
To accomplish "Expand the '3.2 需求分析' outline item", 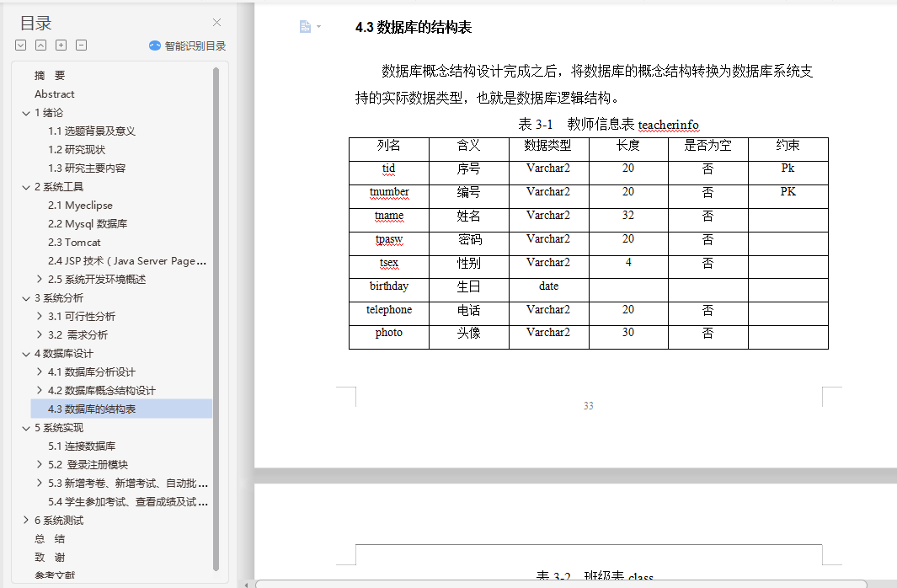I will pos(39,334).
